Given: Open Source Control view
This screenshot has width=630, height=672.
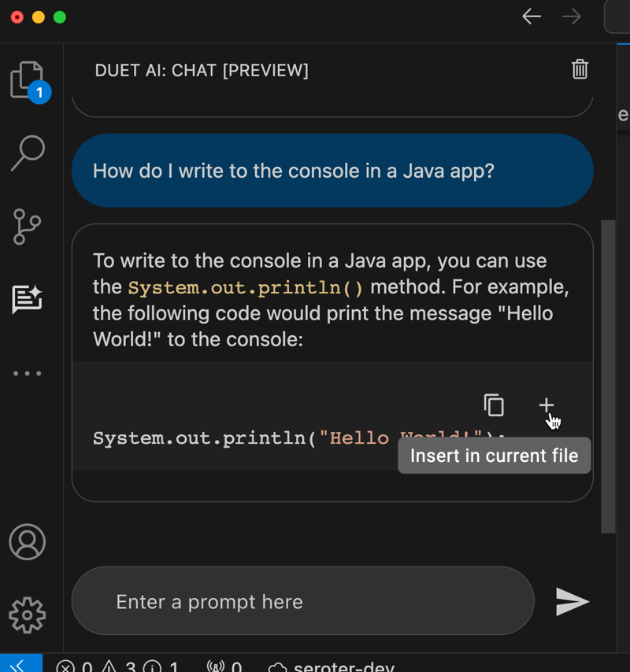Looking at the screenshot, I should pyautogui.click(x=28, y=227).
